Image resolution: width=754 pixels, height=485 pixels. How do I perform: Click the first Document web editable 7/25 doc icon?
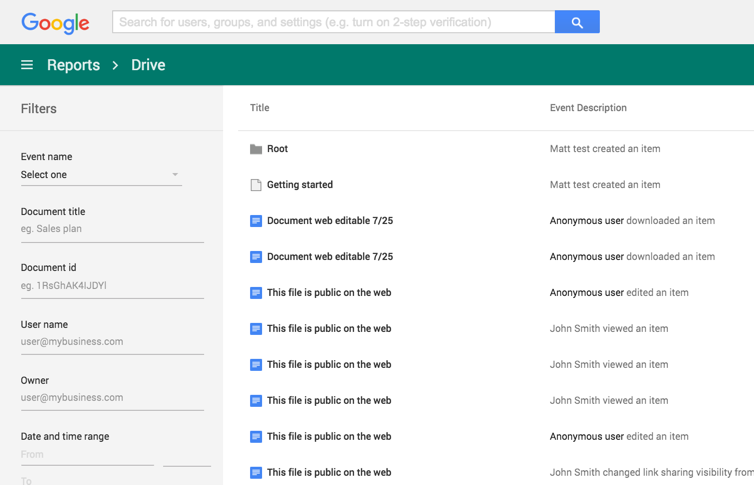coord(256,221)
